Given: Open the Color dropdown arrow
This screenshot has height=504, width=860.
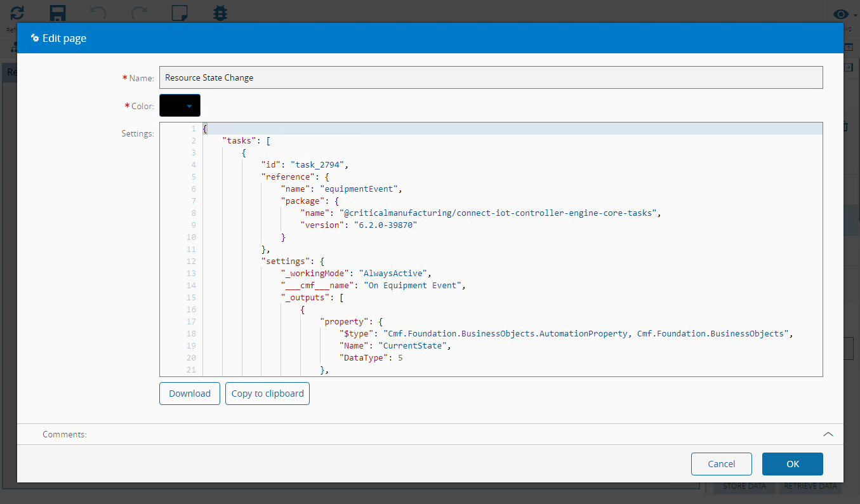Looking at the screenshot, I should click(x=189, y=106).
